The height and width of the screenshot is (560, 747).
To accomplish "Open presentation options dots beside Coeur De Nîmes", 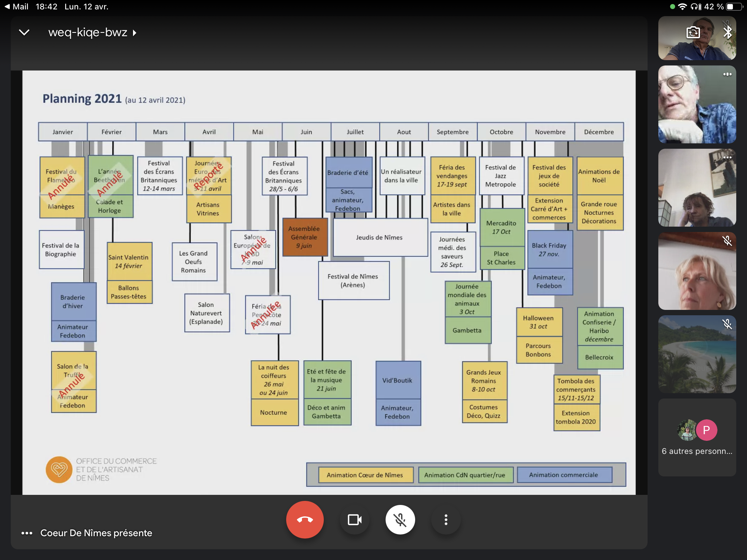I will [x=27, y=533].
